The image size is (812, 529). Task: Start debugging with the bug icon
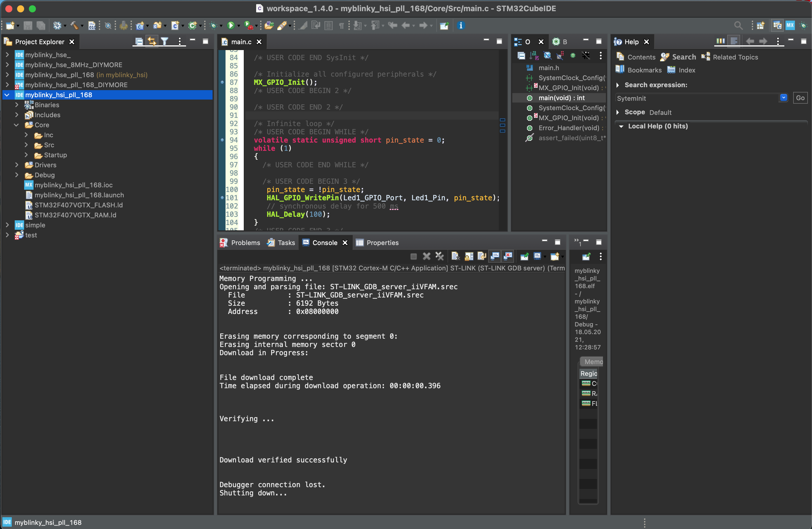[x=213, y=25]
